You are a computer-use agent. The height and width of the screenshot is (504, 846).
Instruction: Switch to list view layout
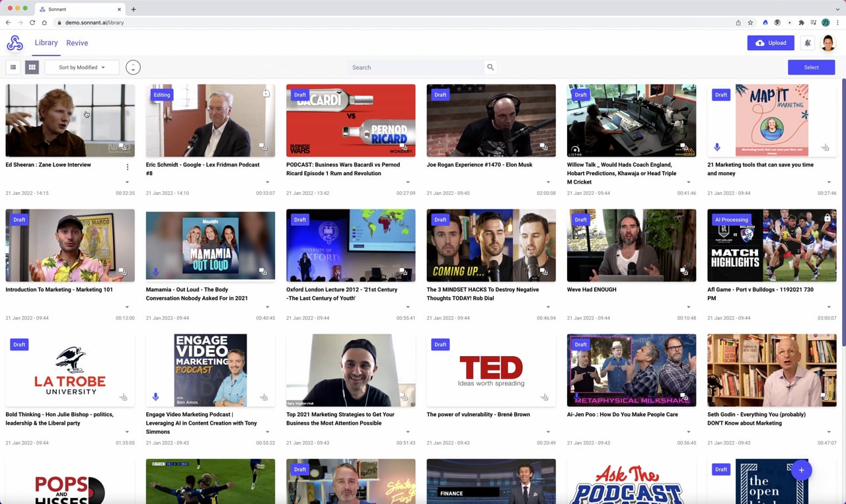pyautogui.click(x=13, y=67)
